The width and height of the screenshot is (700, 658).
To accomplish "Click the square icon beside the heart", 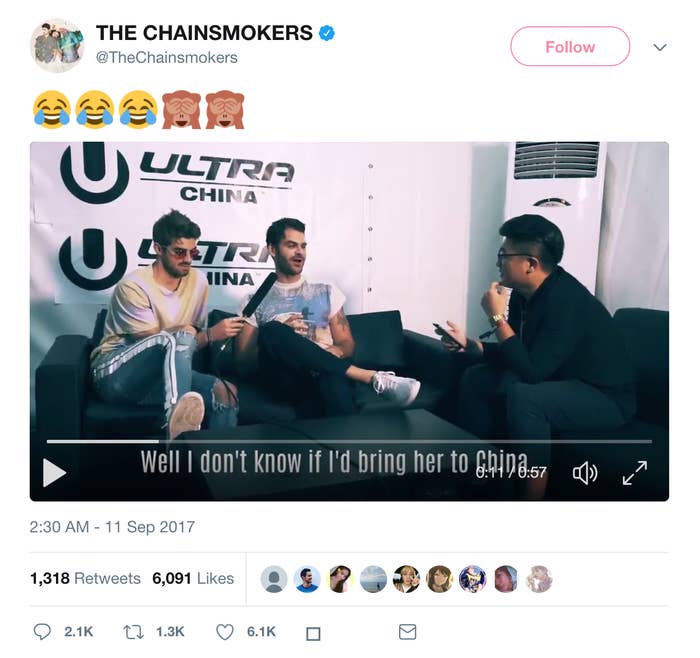I will click(x=313, y=633).
